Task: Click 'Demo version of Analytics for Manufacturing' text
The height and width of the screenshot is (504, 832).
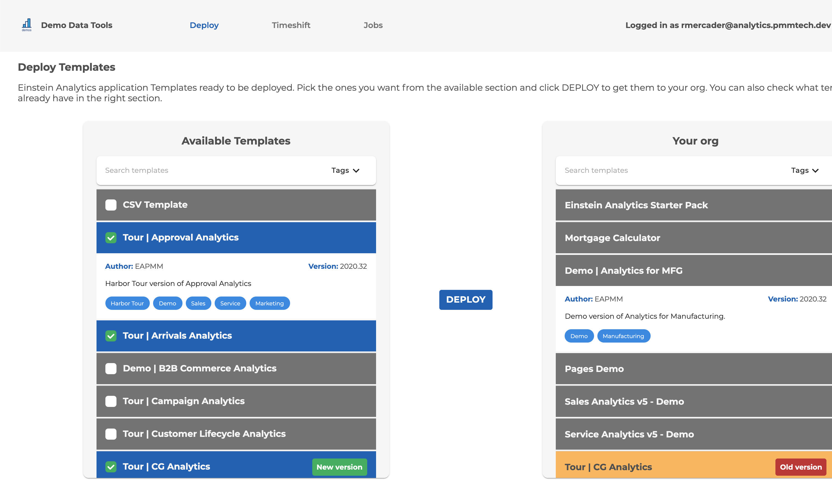Action: (x=645, y=316)
